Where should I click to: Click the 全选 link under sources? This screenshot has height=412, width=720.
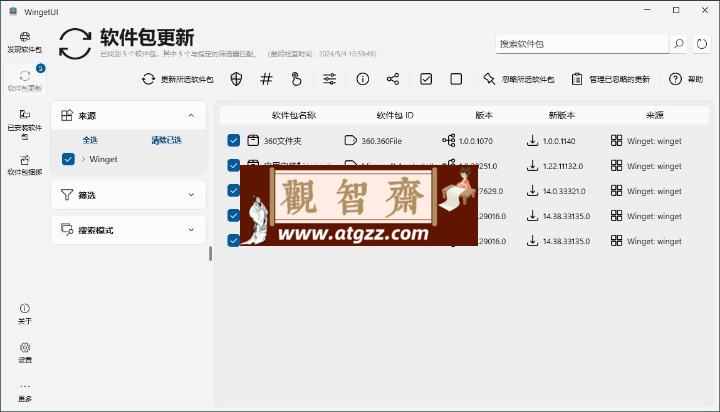[x=90, y=140]
